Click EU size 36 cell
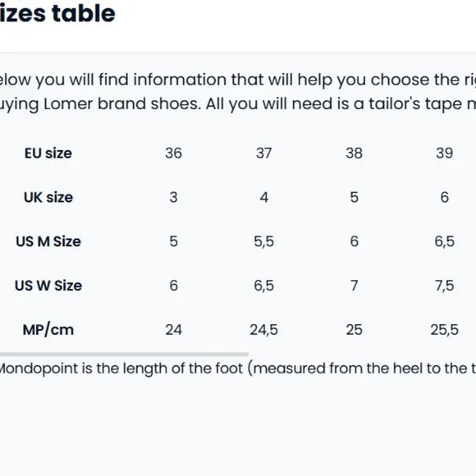The height and width of the screenshot is (476, 476). pyautogui.click(x=174, y=153)
